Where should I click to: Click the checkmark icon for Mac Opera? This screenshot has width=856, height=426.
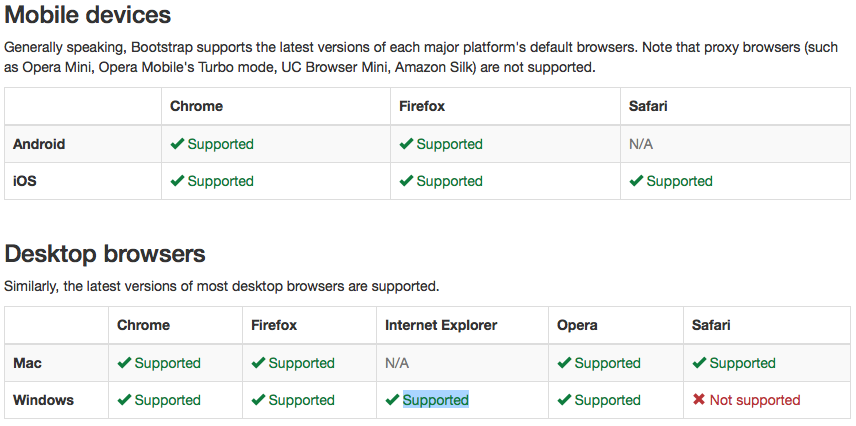pos(564,363)
